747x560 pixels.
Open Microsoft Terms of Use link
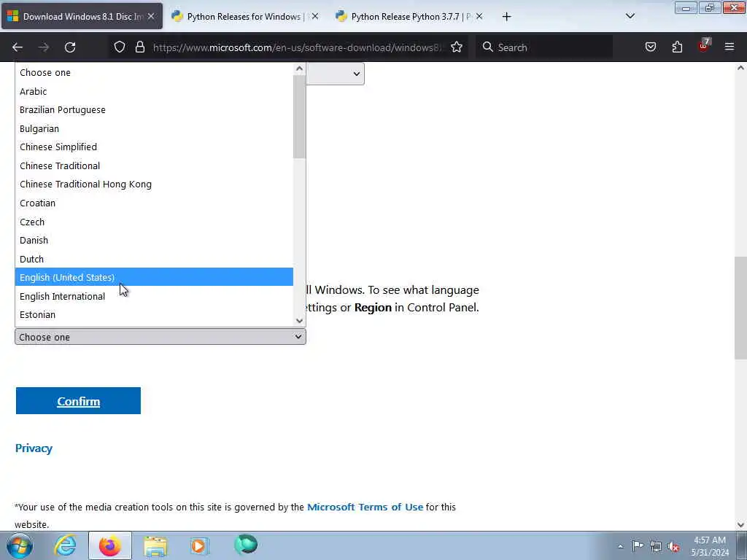click(365, 507)
